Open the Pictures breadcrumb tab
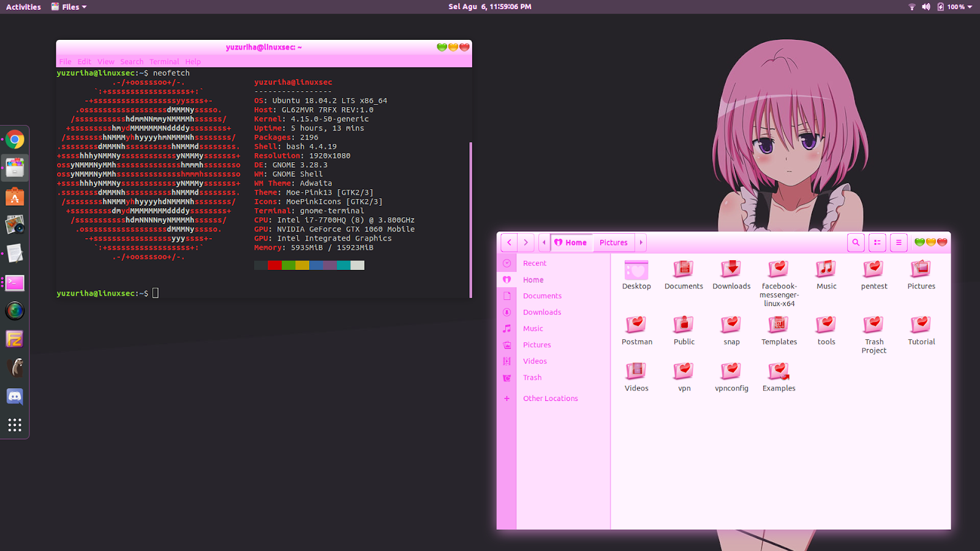 coord(613,242)
